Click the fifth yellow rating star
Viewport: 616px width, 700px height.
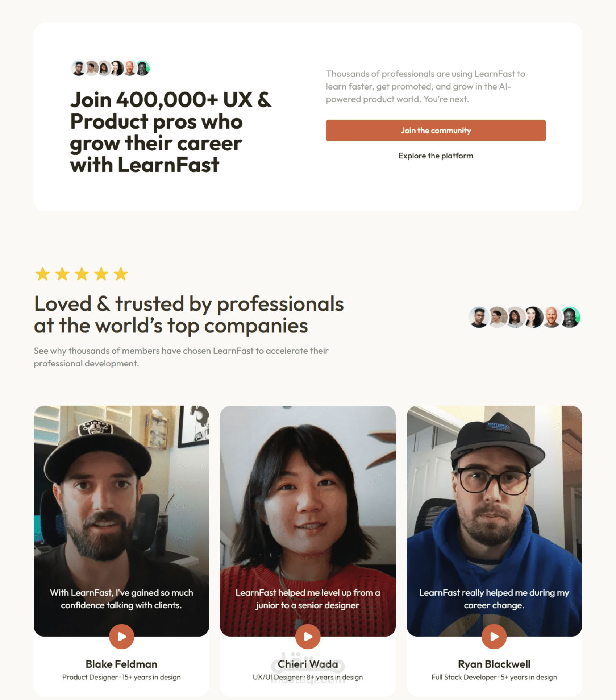121,274
